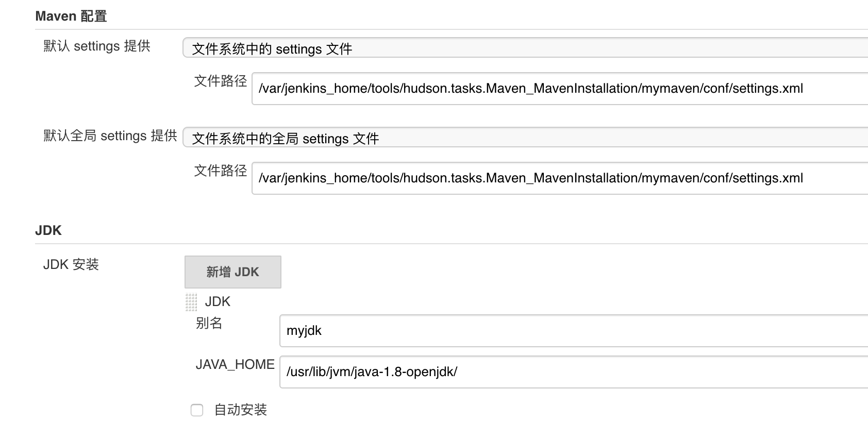Click the 默认全局 settings 提供 label

110,136
